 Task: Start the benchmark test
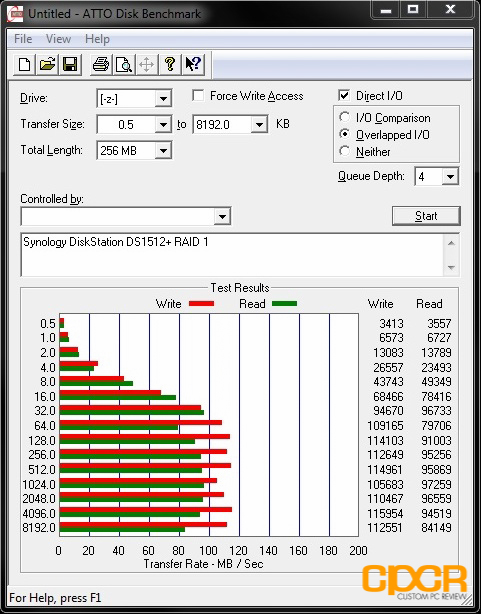[426, 216]
